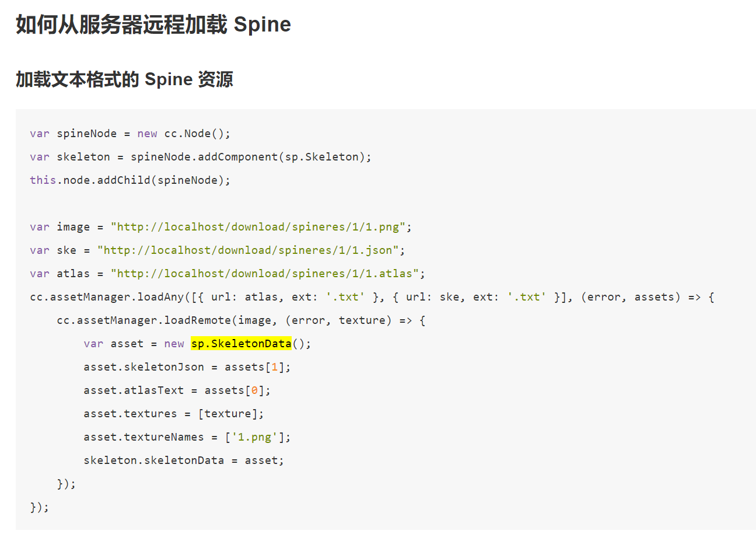The height and width of the screenshot is (534, 756).
Task: Click the yellow highlighted sp.SkeletonData text
Action: (x=241, y=344)
